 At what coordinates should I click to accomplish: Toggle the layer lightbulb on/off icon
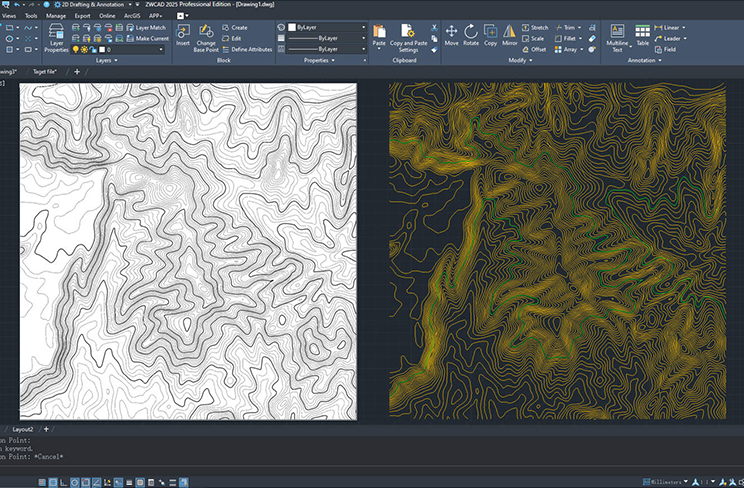click(x=77, y=48)
